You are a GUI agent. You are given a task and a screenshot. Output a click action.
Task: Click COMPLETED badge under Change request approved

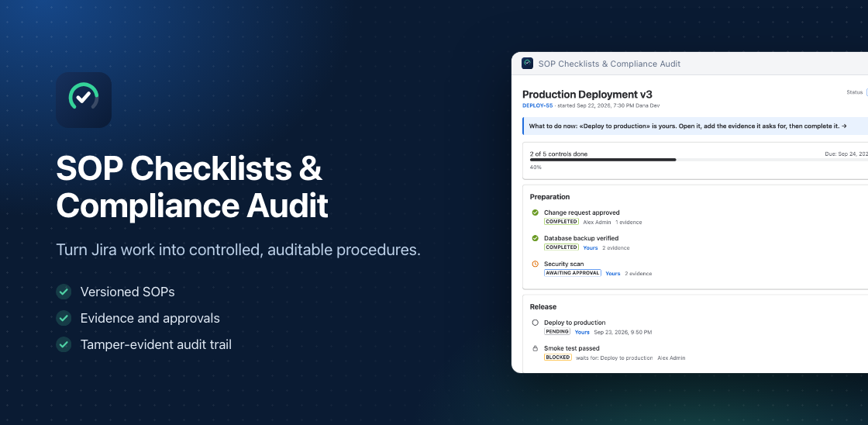tap(561, 222)
